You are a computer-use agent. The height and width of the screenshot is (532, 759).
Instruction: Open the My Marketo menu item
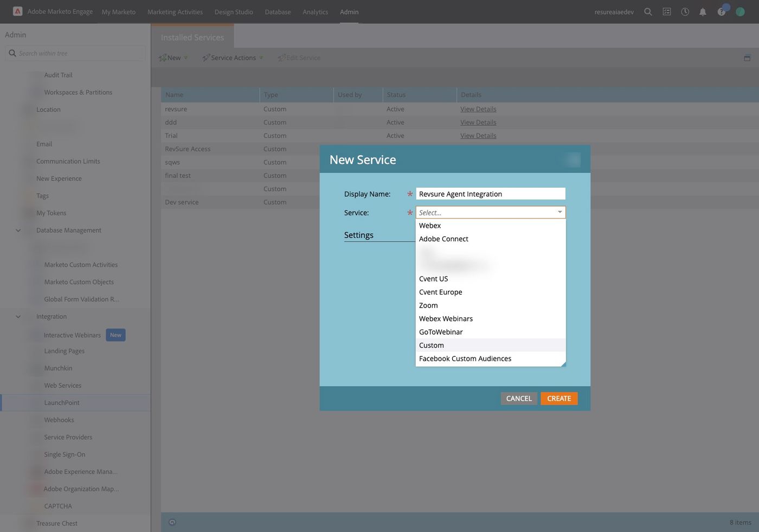click(x=119, y=12)
